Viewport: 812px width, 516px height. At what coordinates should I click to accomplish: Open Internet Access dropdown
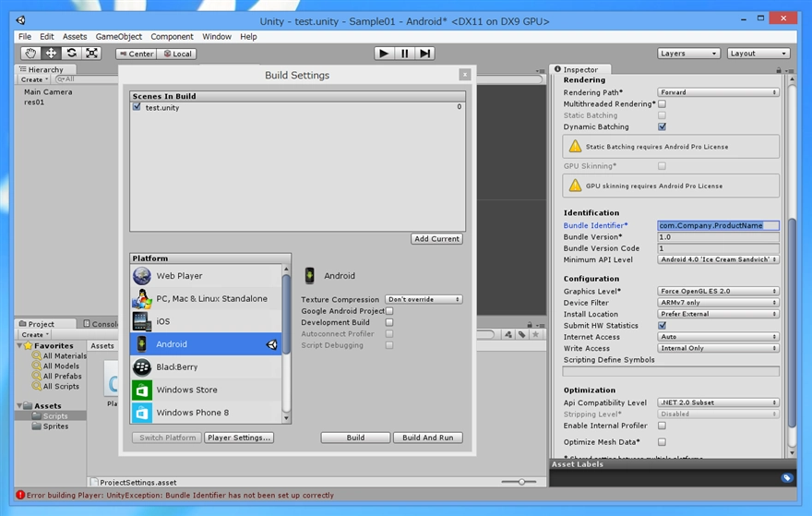point(718,337)
